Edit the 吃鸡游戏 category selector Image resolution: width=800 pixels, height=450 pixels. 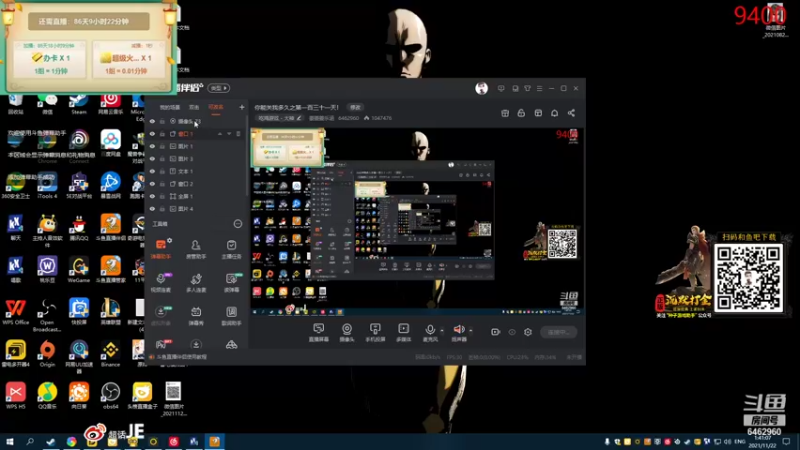(x=280, y=118)
